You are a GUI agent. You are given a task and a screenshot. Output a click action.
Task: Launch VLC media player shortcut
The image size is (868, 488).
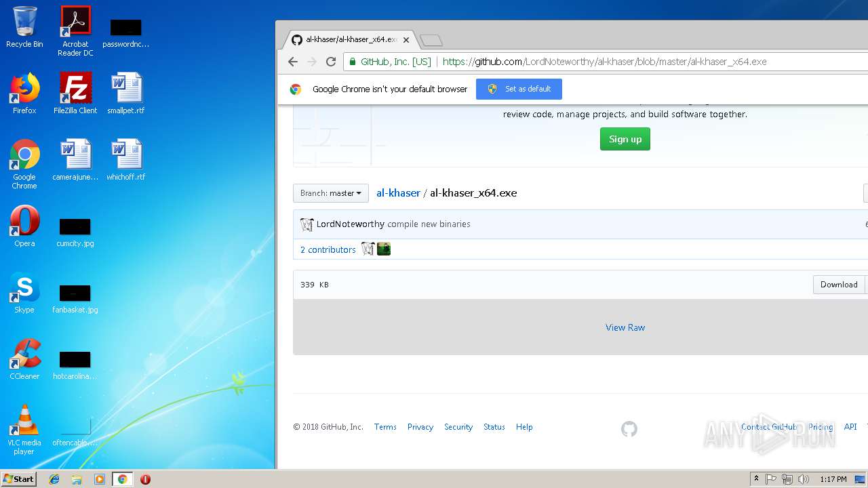(x=24, y=430)
